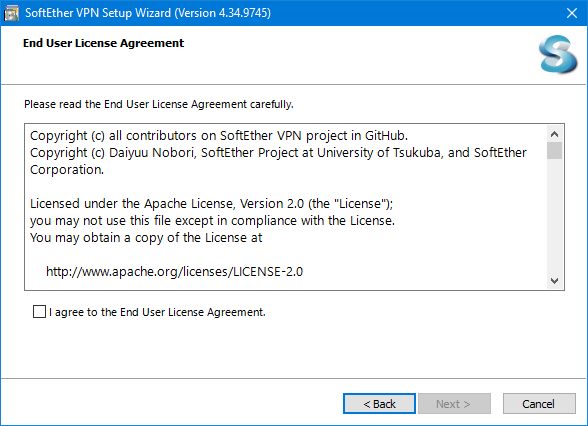The height and width of the screenshot is (426, 588).
Task: Click the scrollbar track below the thumb
Action: tap(554, 216)
